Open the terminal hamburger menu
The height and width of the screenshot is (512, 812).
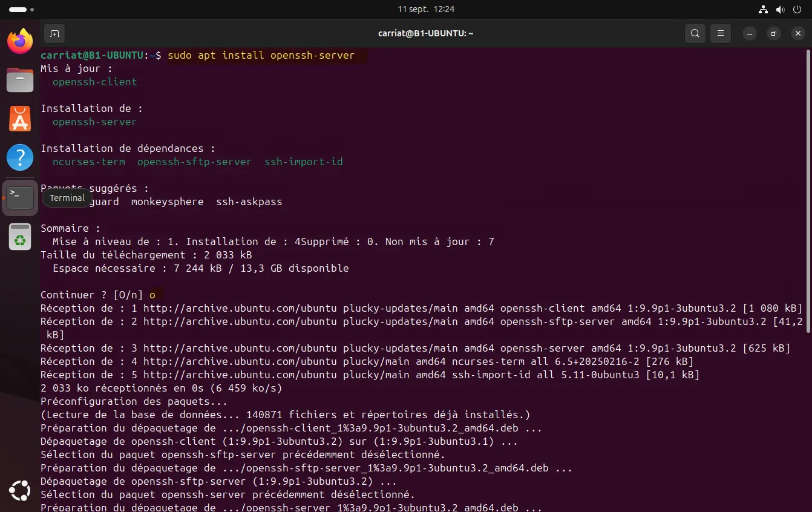720,33
